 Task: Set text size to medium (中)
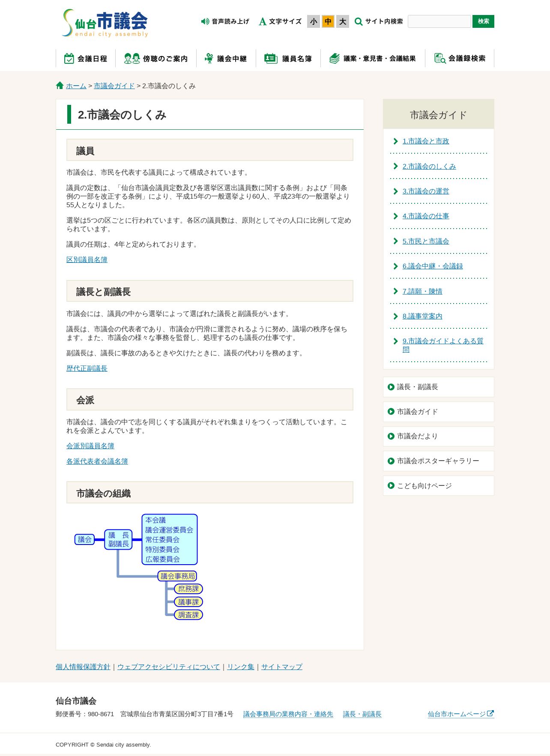click(328, 21)
